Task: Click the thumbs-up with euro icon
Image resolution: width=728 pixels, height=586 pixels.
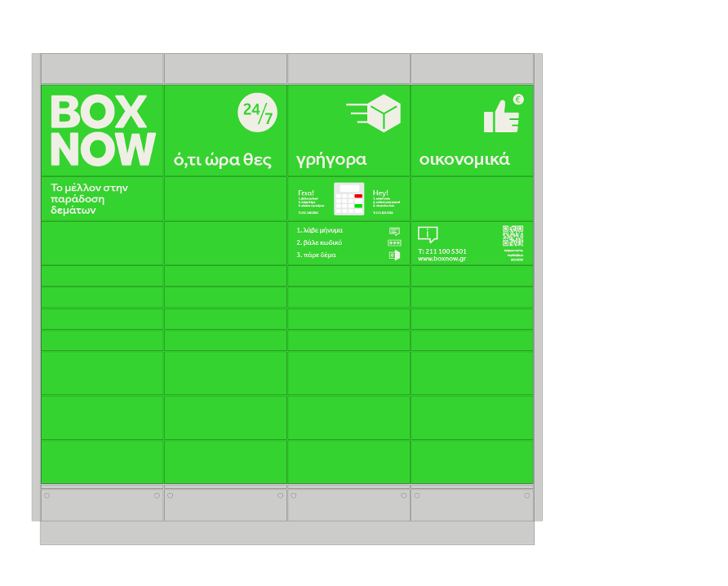Action: point(503,115)
